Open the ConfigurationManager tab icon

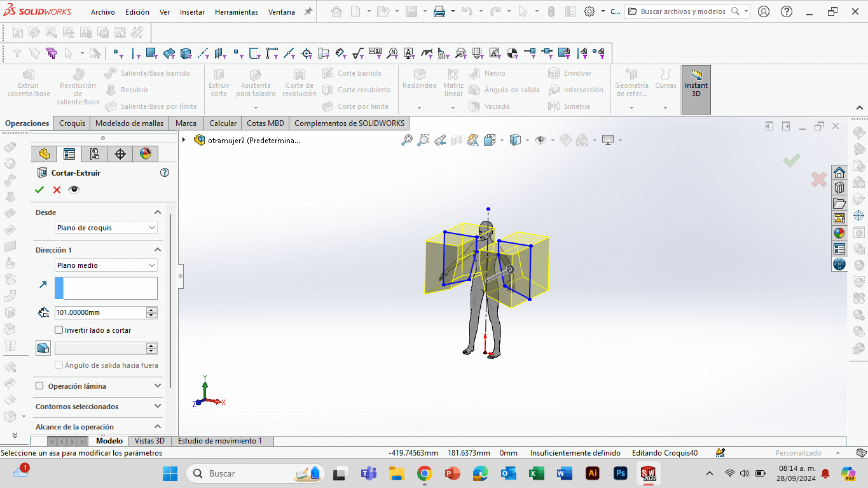[95, 154]
